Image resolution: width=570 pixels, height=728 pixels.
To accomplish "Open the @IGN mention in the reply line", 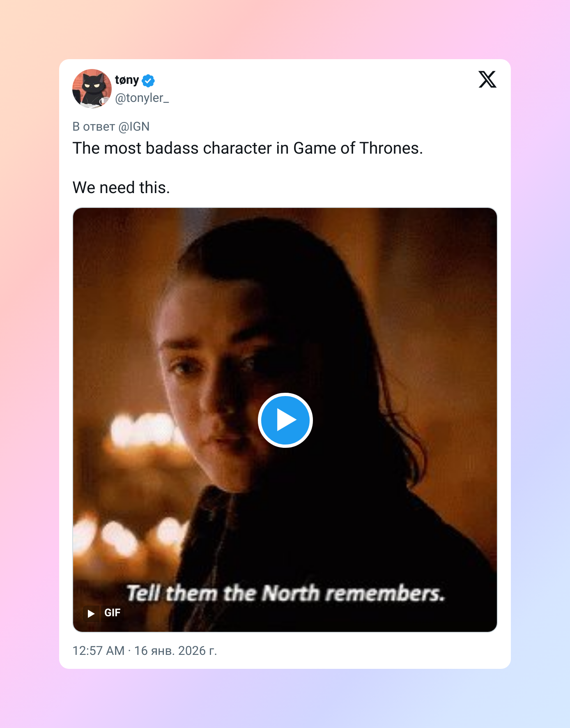I will click(134, 127).
